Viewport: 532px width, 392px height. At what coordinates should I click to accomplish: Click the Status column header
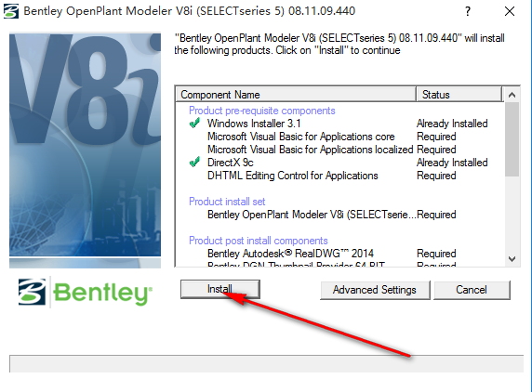459,94
